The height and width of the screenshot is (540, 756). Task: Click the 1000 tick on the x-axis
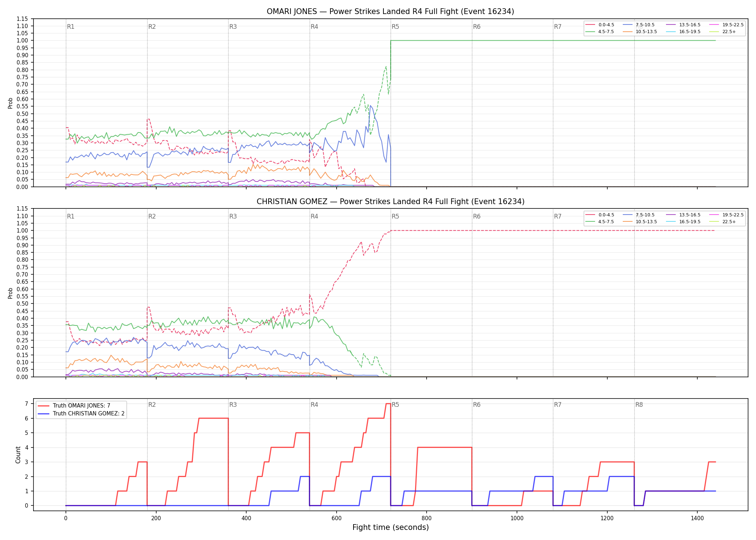(x=517, y=518)
